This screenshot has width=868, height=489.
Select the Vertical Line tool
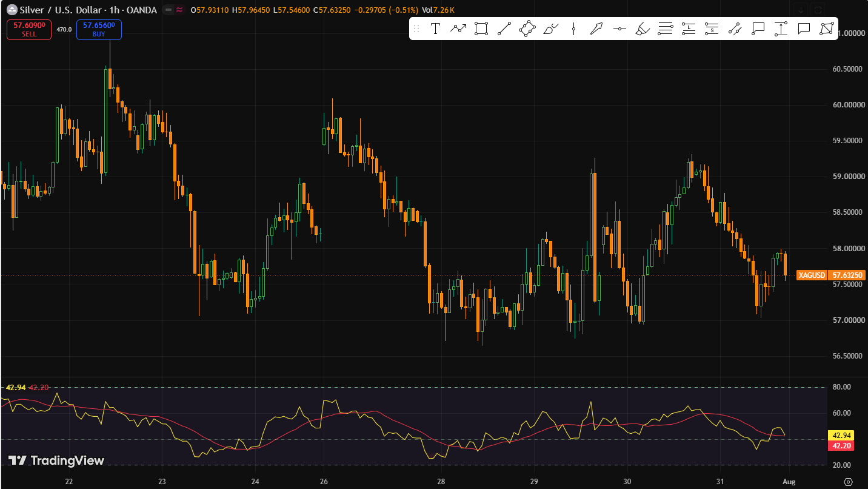coord(573,29)
